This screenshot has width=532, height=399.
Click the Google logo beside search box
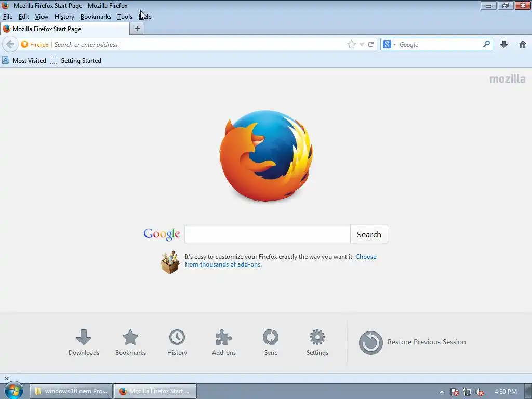point(162,234)
